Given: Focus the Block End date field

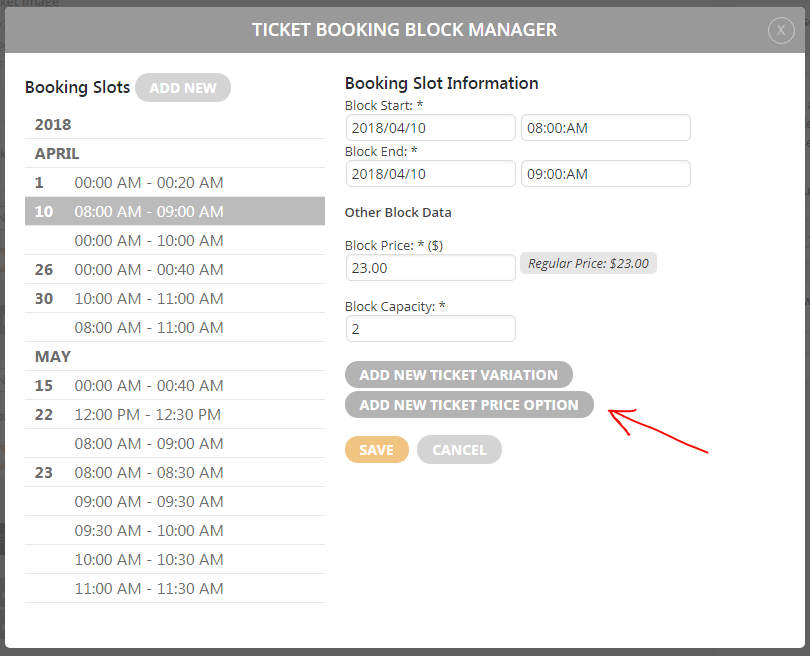Looking at the screenshot, I should (x=430, y=174).
